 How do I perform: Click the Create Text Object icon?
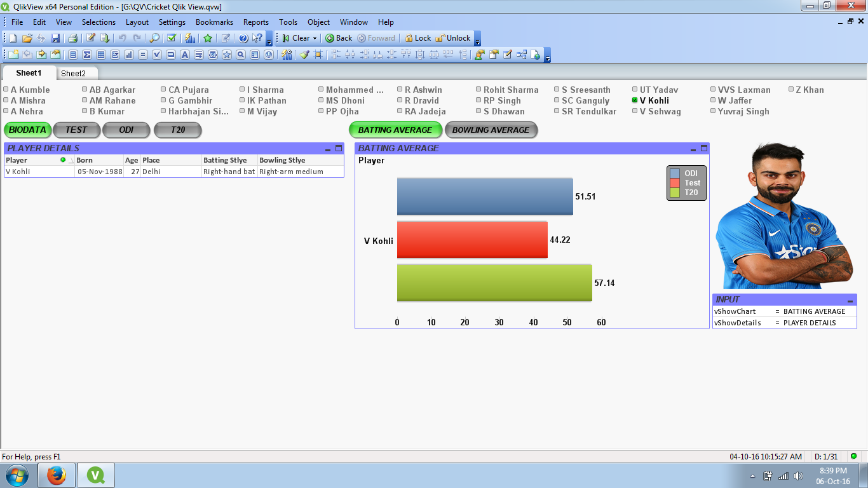tap(185, 55)
